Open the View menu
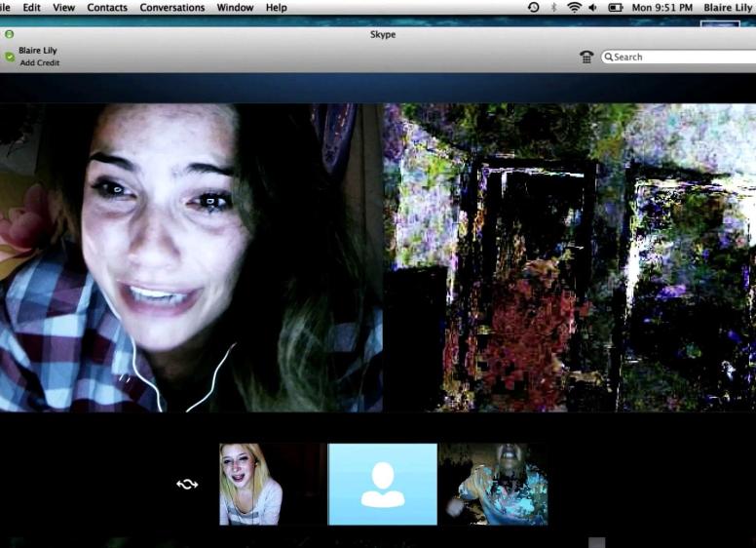The image size is (756, 548). (x=63, y=8)
